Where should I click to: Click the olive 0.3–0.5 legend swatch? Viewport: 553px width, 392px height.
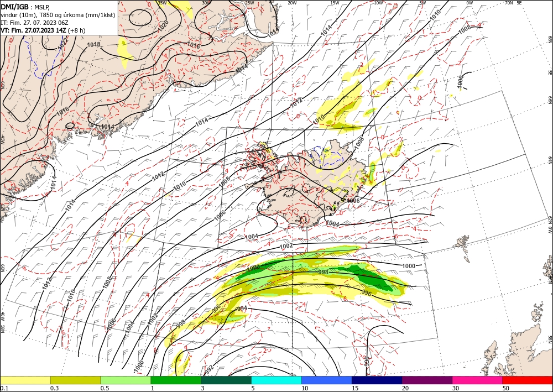click(75, 380)
